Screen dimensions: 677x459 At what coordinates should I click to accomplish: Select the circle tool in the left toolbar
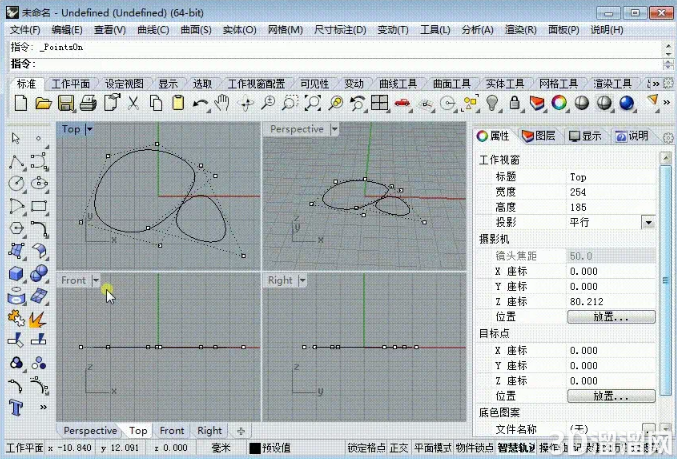16,184
